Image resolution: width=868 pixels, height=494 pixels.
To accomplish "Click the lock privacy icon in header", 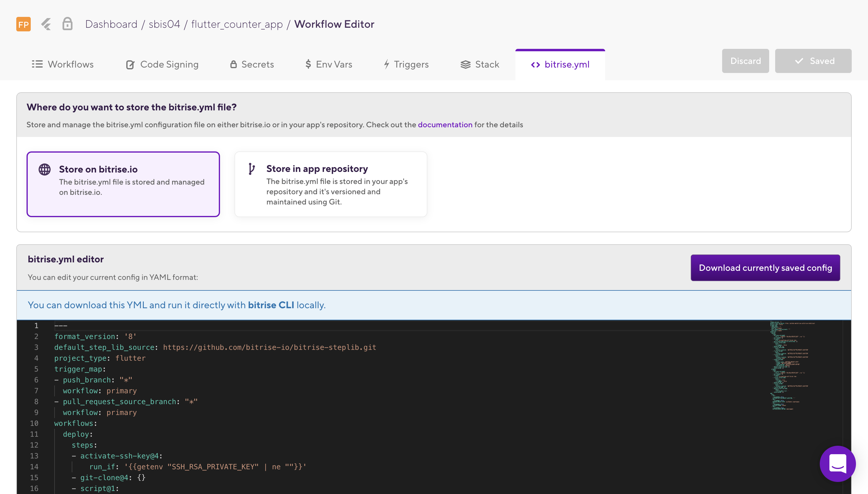I will pyautogui.click(x=68, y=24).
